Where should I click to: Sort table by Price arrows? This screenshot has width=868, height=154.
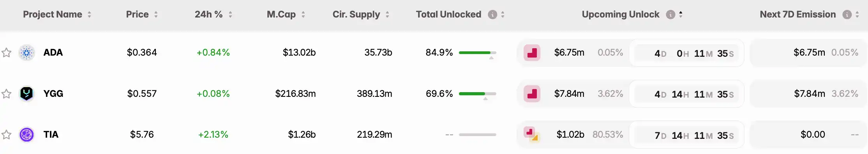(156, 14)
